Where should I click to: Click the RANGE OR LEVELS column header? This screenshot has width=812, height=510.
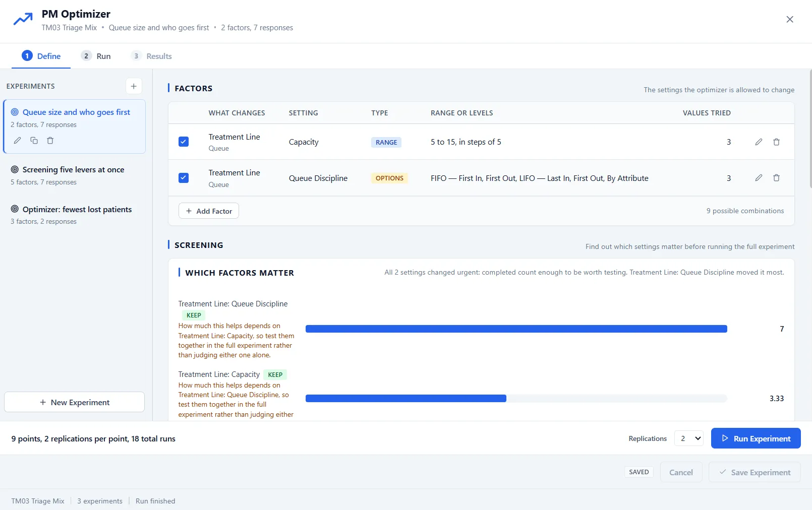coord(462,113)
